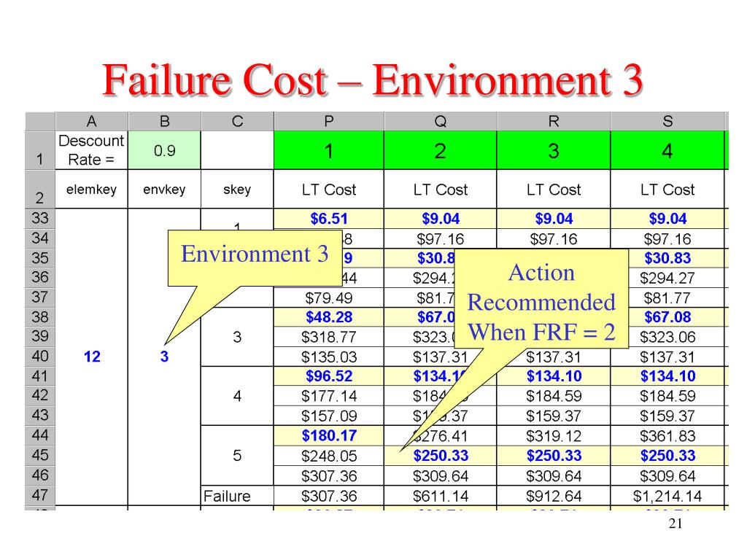Click $97.16 in column R

pyautogui.click(x=554, y=238)
